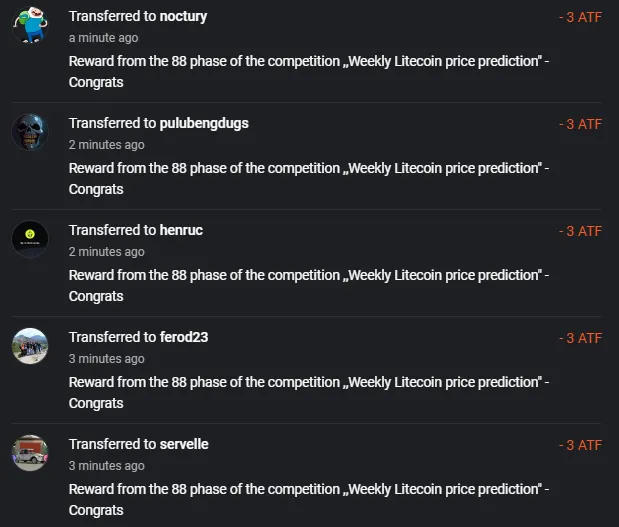Screen dimensions: 619x527
Task: Click servelle's '3 minutes ago' timestamp
Action: (x=107, y=466)
